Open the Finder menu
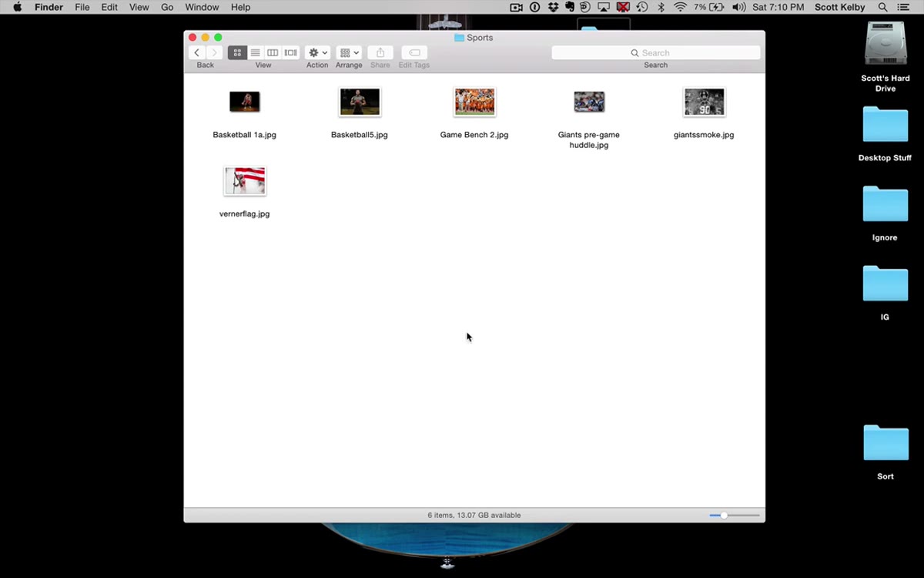 49,7
